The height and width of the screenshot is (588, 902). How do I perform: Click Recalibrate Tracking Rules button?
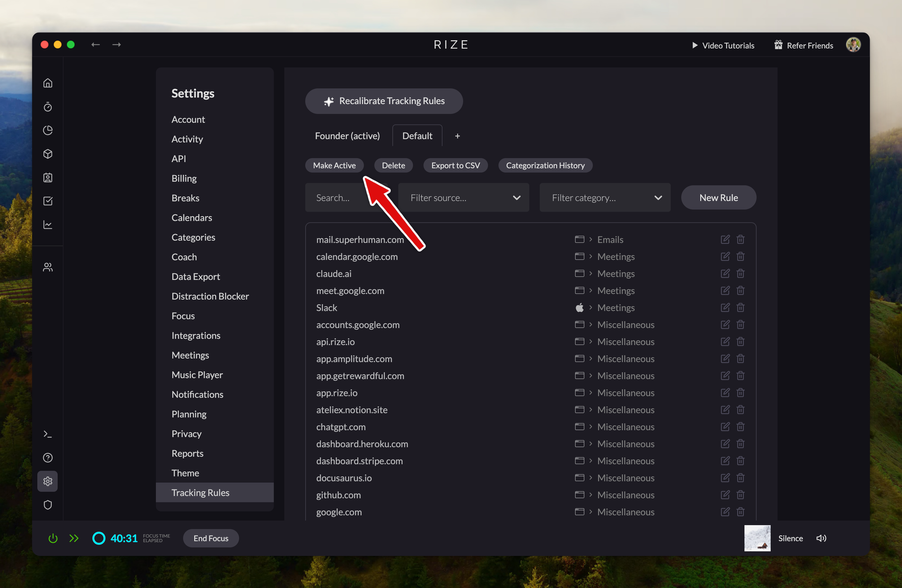(384, 101)
